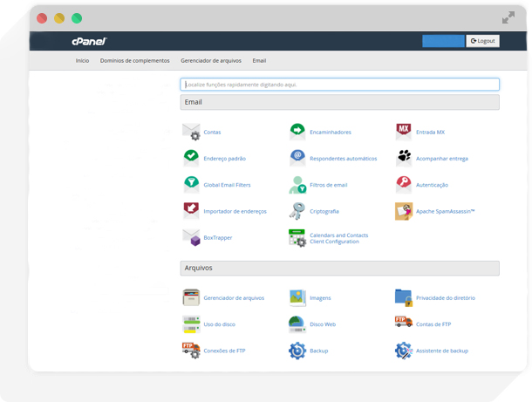The height and width of the screenshot is (402, 532).
Task: Click the Filtros de email user icon
Action: tap(297, 185)
